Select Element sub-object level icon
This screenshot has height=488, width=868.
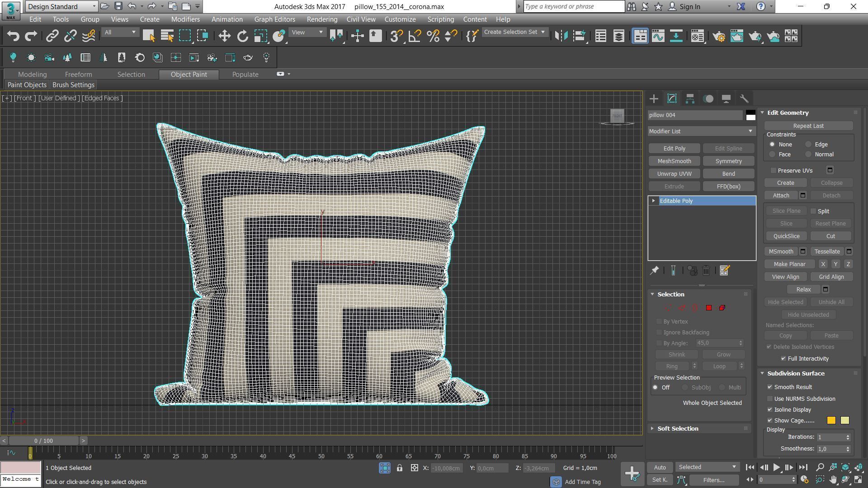722,308
